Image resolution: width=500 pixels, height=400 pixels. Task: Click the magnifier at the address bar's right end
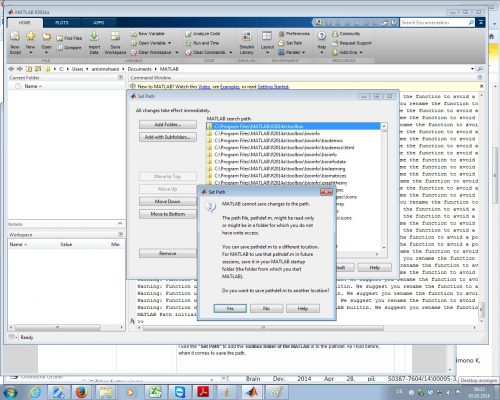point(480,69)
